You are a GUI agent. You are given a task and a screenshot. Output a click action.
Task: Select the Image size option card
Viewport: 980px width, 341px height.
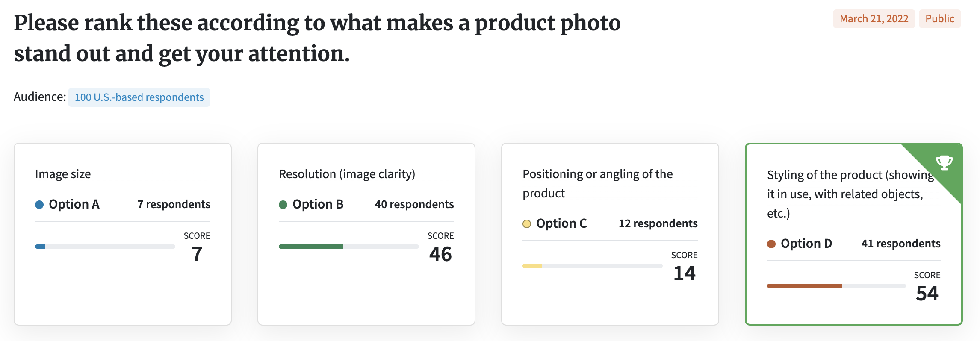[123, 234]
